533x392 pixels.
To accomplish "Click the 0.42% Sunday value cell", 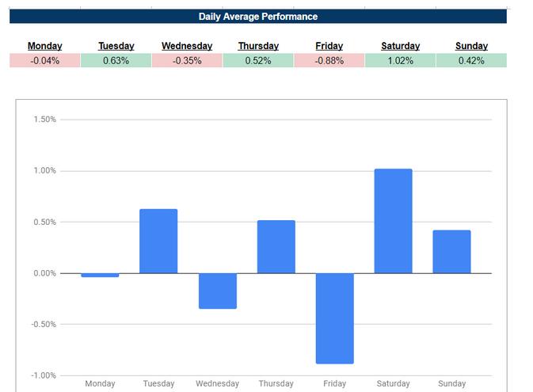I will click(x=471, y=61).
